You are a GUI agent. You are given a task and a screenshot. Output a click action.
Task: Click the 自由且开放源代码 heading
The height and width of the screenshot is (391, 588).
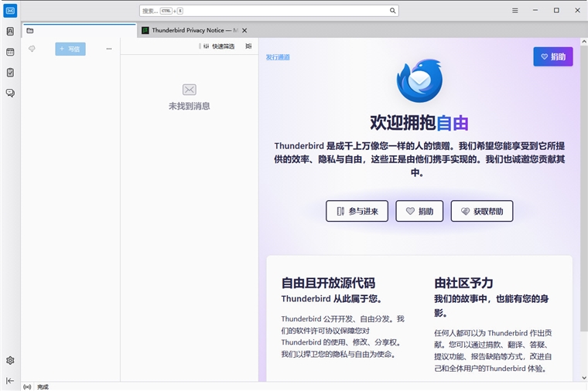tap(328, 283)
